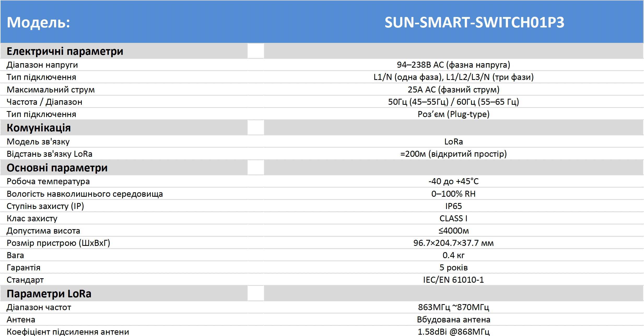Select the 'Допустима висота' label
The width and height of the screenshot is (644, 336).
43,231
